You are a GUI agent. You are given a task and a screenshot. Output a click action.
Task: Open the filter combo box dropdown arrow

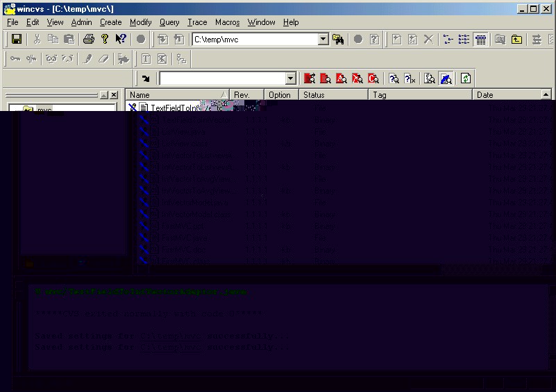[290, 78]
